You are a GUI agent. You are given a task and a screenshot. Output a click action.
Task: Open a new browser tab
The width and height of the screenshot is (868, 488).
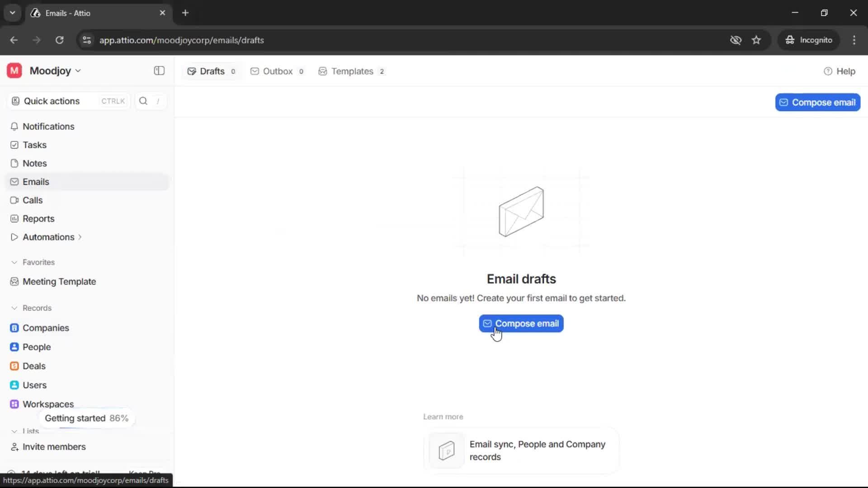185,13
